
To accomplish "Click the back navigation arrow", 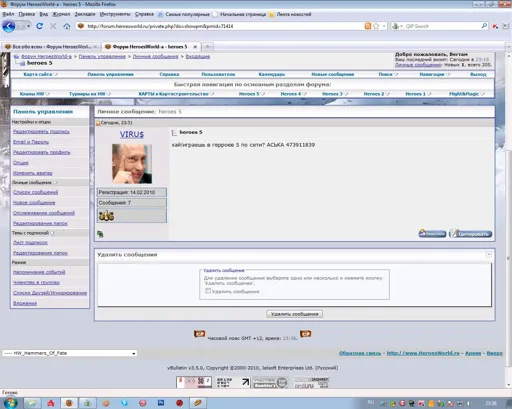I will point(9,26).
